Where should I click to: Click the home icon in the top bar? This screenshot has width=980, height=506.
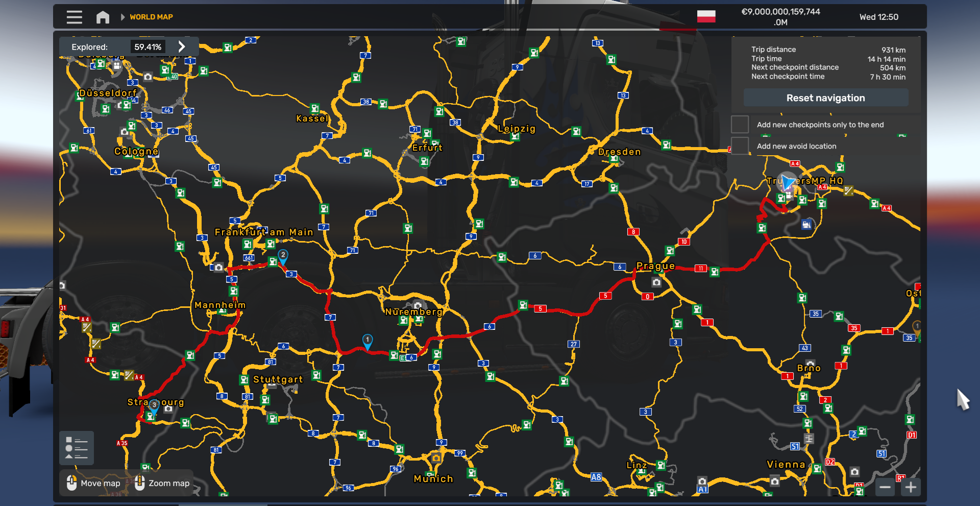tap(103, 17)
